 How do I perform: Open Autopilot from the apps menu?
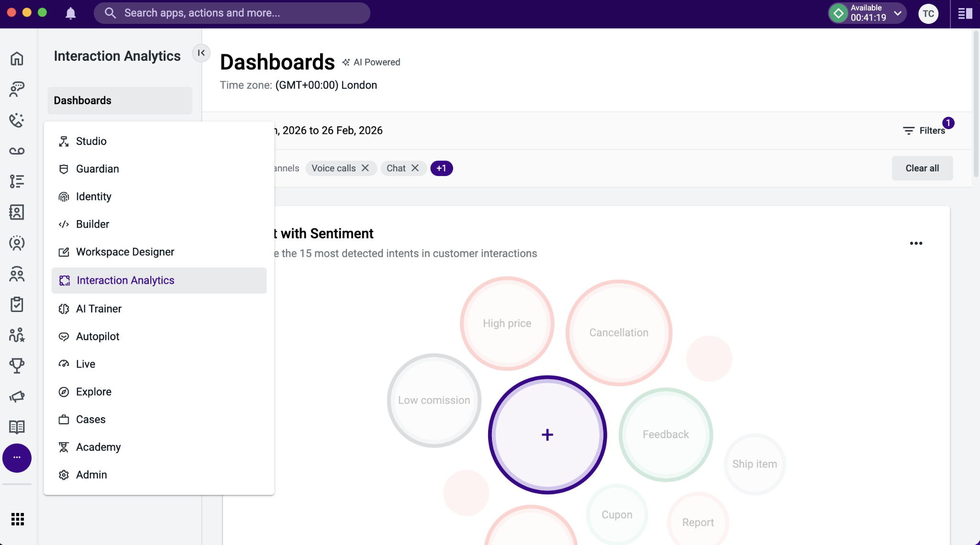[159, 336]
